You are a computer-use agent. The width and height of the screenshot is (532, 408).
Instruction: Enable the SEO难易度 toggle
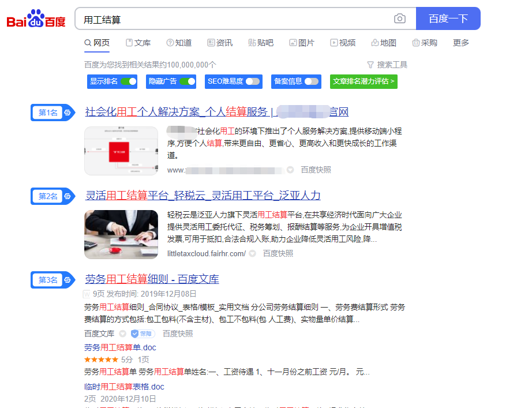click(x=253, y=81)
